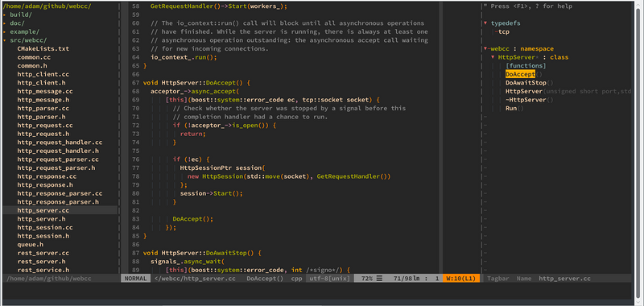Open http_request.cc file
Image resolution: width=644 pixels, height=306 pixels.
45,126
